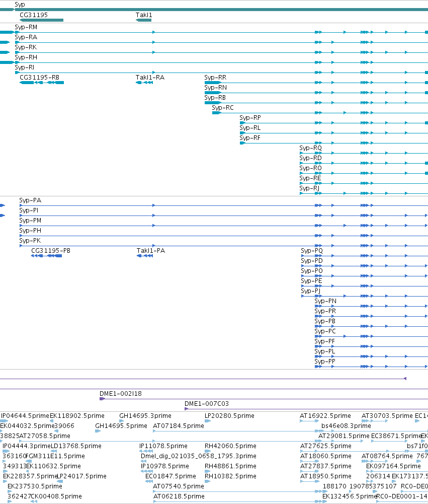The height and width of the screenshot is (504, 428).
Task: Click the Takl1 gene span bar
Action: click(x=143, y=20)
